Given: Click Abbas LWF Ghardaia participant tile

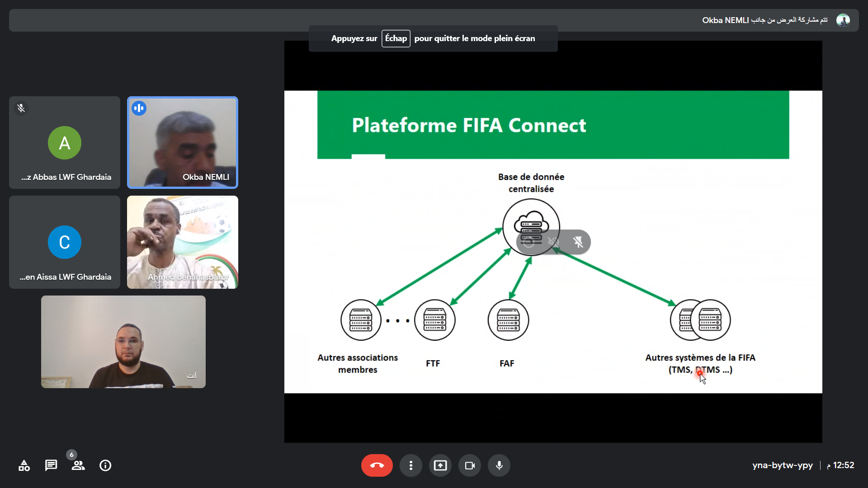Looking at the screenshot, I should click(x=65, y=142).
